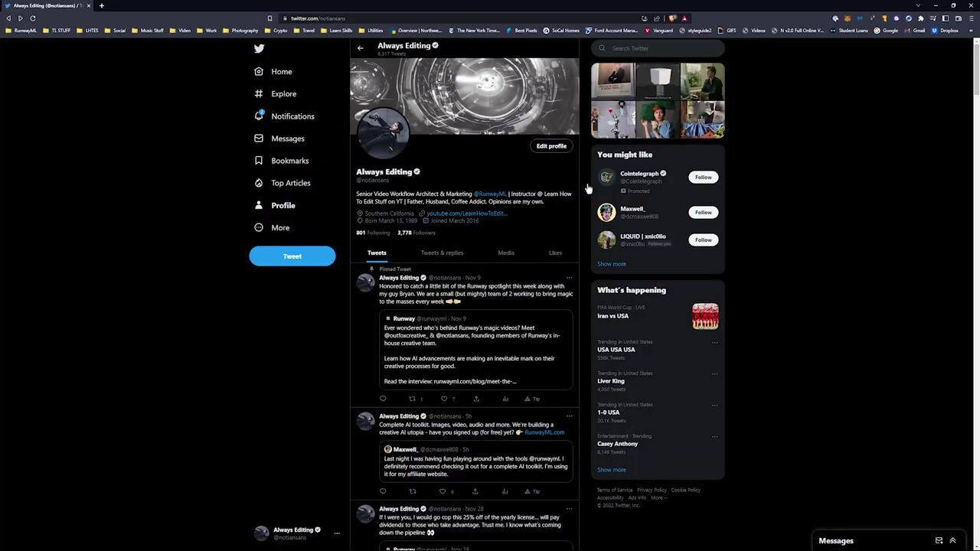Screen dimensions: 980x551
Task: Open the new message compose icon
Action: point(939,540)
